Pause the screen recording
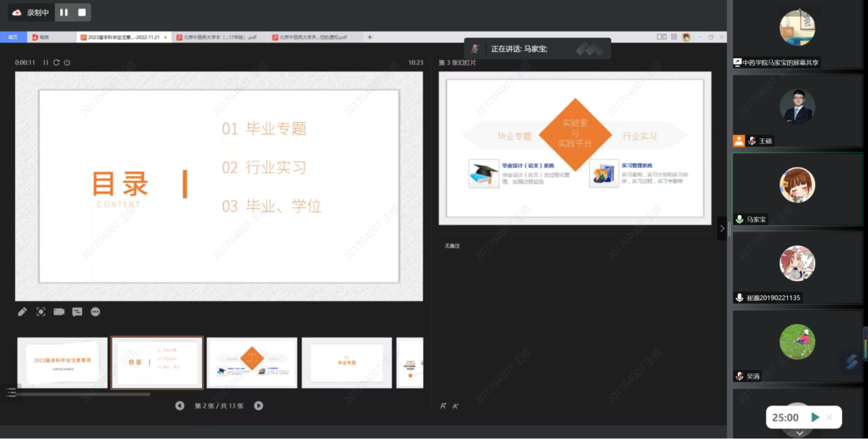This screenshot has height=439, width=868. coord(64,13)
